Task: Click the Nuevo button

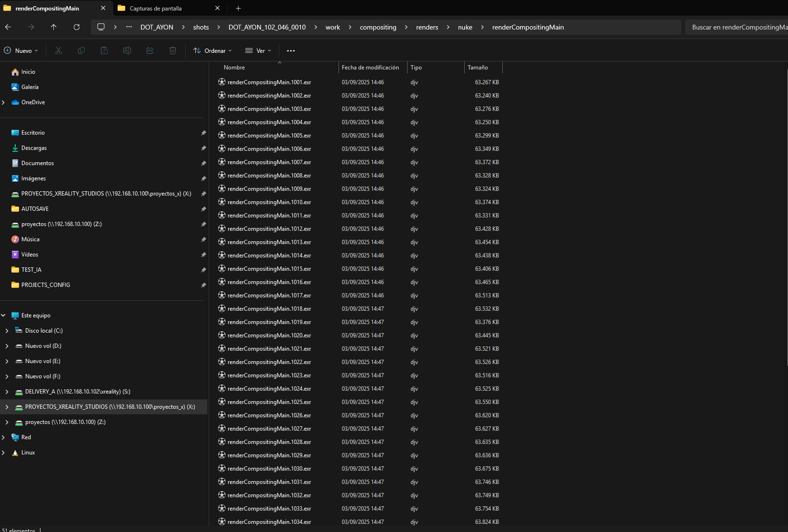Action: point(21,50)
